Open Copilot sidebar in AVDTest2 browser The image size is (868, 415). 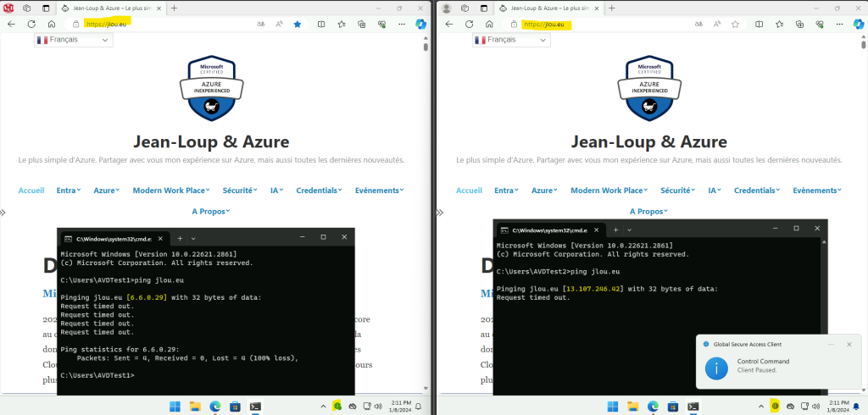tap(860, 24)
